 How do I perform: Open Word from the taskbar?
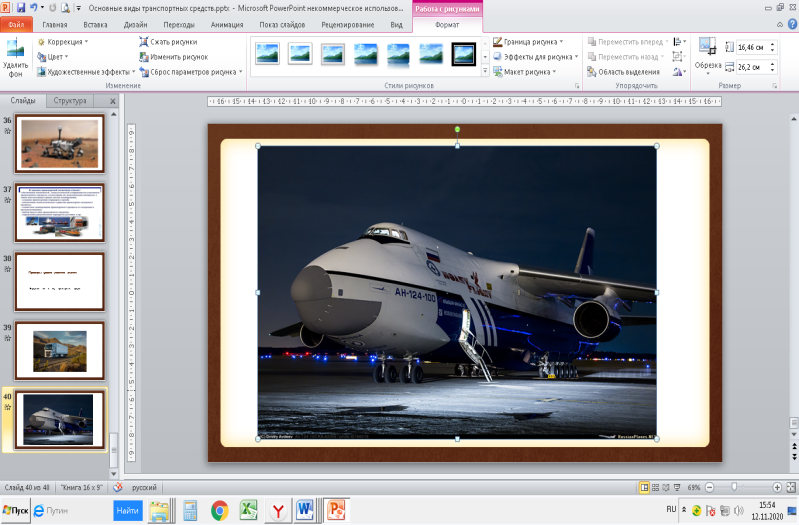305,510
